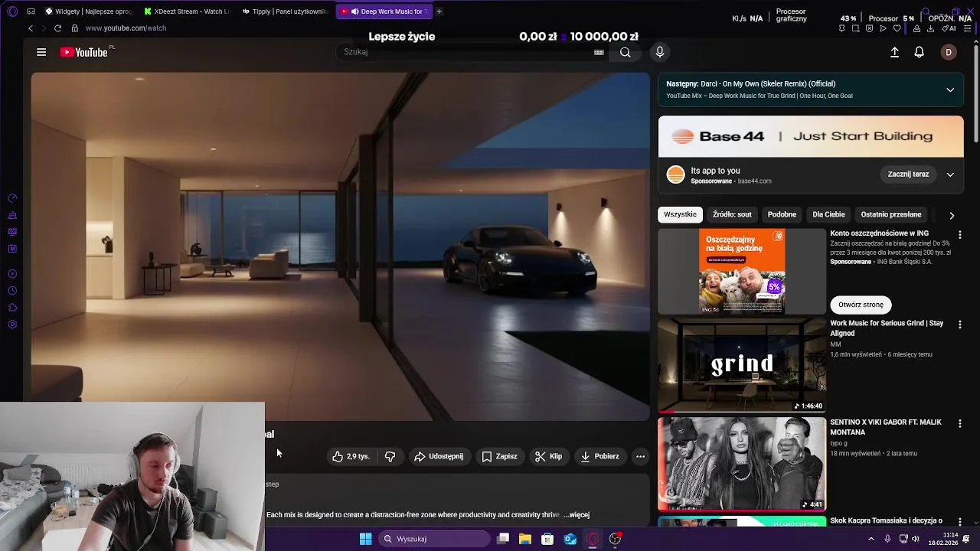Open options for 'Work Music for Serious Grind'

pos(959,324)
